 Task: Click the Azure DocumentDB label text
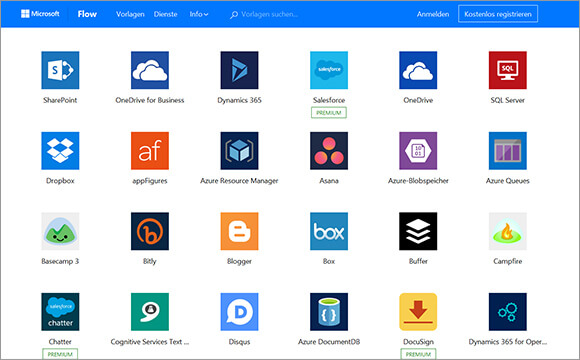[x=329, y=342]
